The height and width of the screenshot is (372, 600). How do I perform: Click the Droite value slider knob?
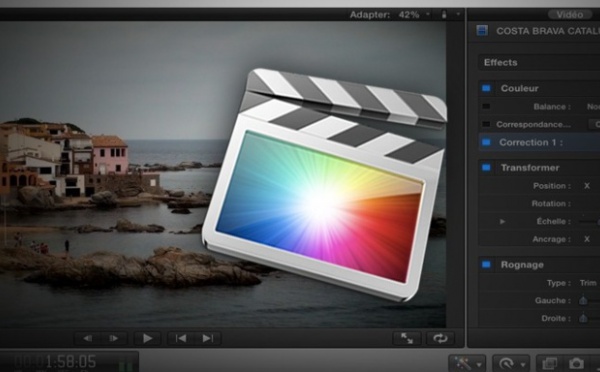tap(583, 318)
